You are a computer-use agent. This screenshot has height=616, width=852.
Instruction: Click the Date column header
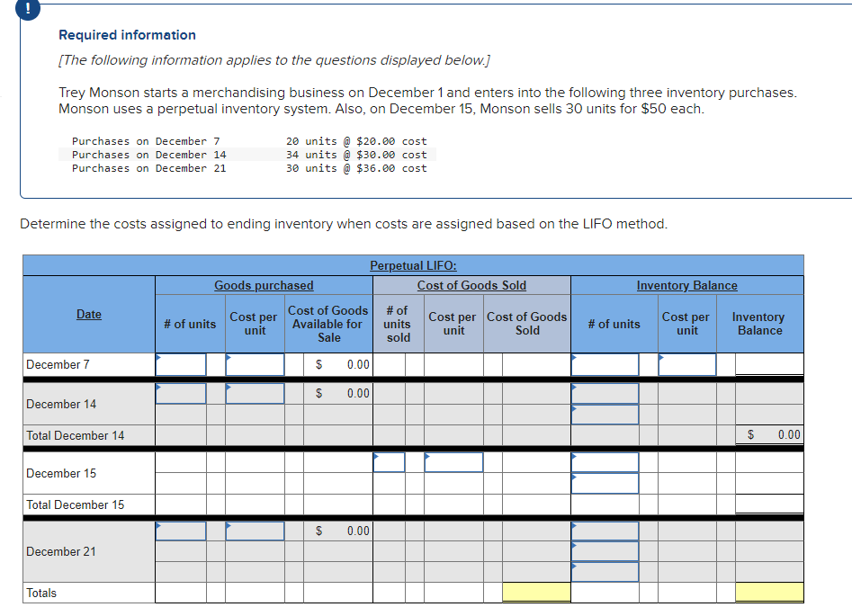(88, 314)
